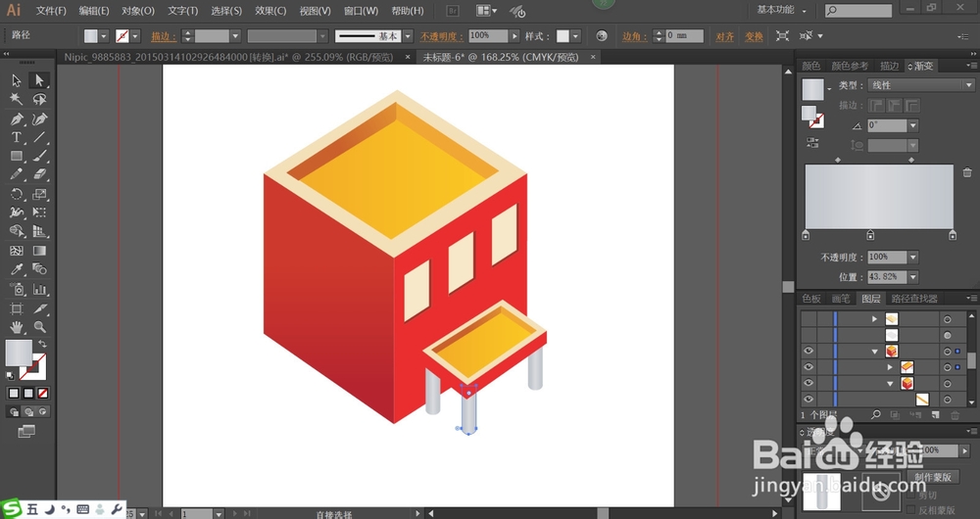Switch to the 颜色参考 panel tab

[850, 66]
